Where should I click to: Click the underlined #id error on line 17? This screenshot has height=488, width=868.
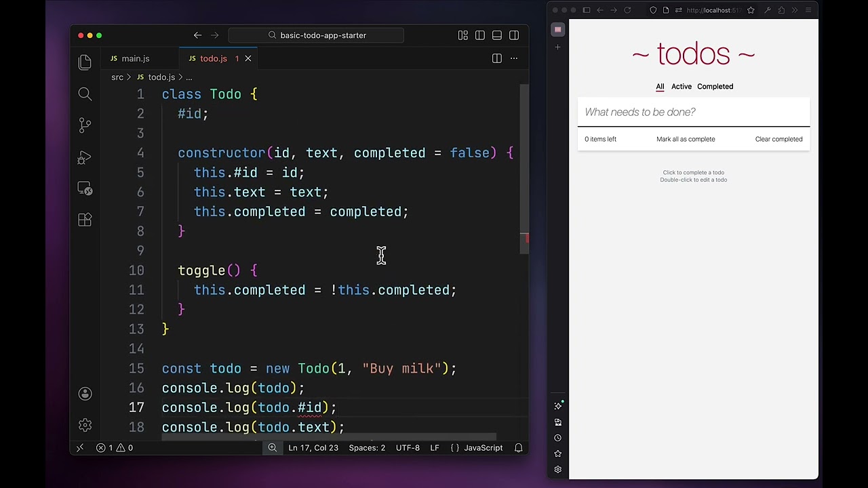click(310, 407)
